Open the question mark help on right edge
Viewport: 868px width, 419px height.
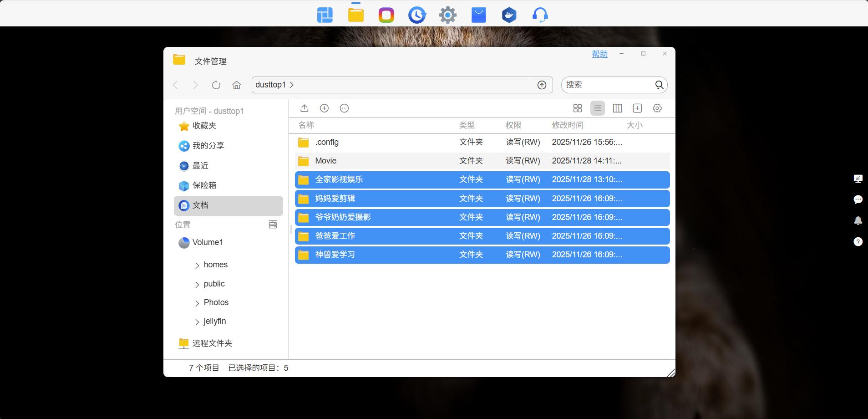click(x=858, y=241)
